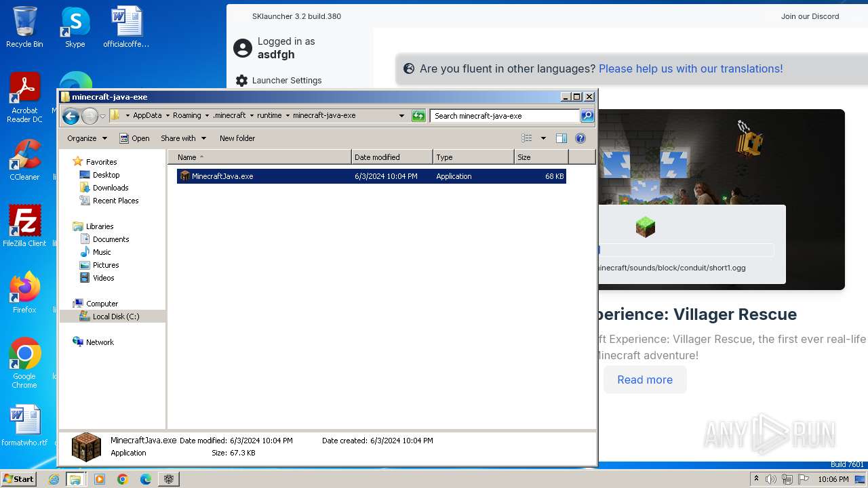Change your view icon in Explorer toolbar

point(527,138)
